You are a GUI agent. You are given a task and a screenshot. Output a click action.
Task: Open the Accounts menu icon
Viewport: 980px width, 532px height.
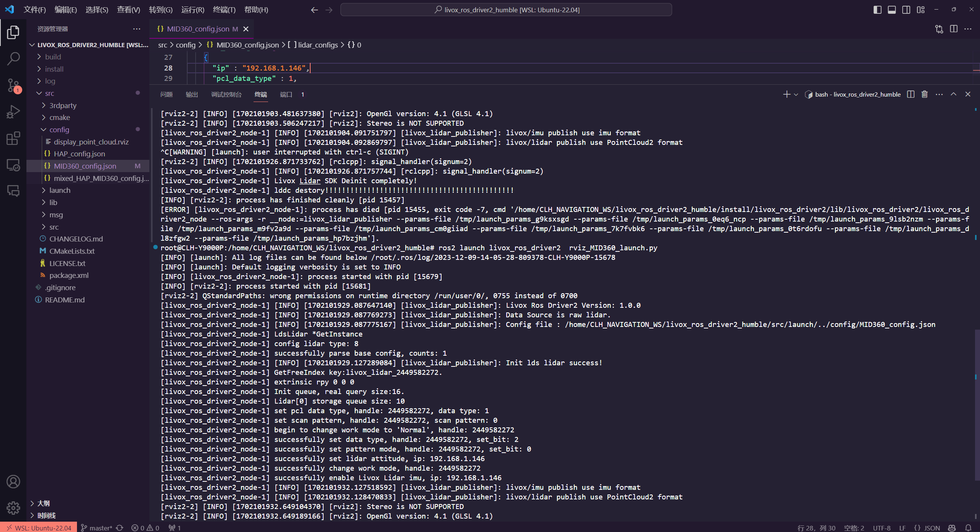click(13, 481)
